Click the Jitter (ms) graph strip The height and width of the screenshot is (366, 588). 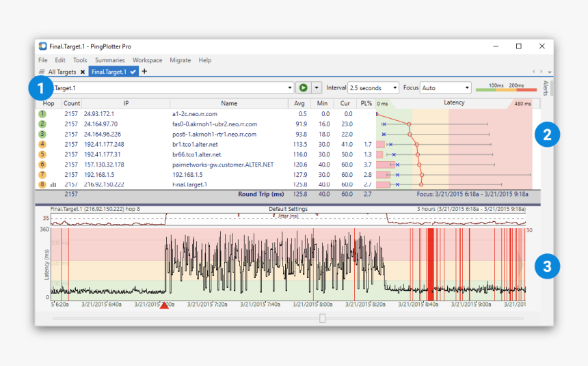point(288,219)
